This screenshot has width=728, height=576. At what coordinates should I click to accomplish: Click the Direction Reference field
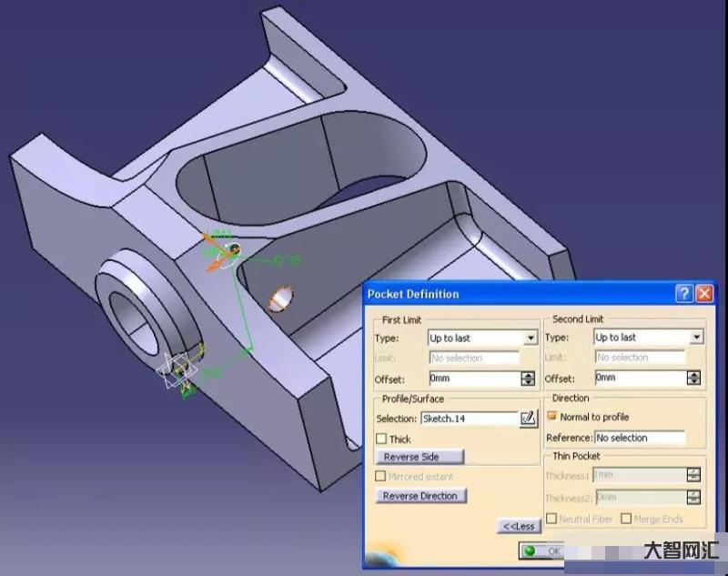click(640, 438)
